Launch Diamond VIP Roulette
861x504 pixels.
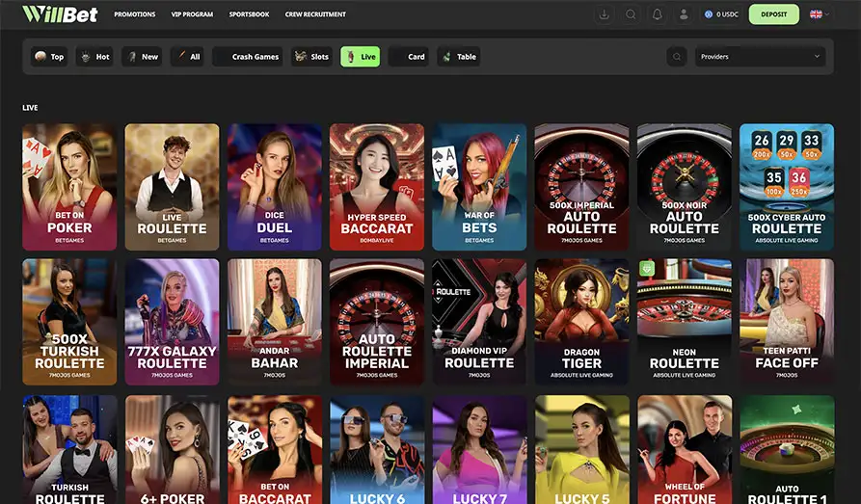(479, 322)
